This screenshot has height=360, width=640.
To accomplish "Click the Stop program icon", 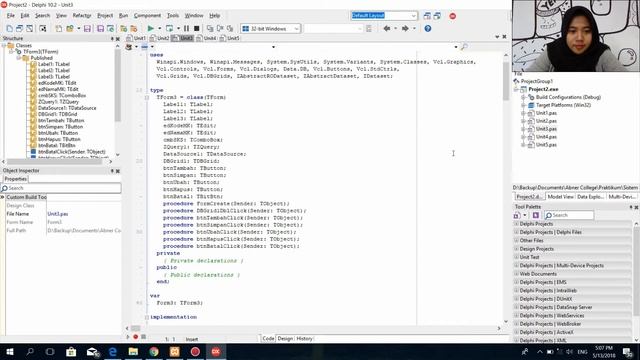I will pyautogui.click(x=196, y=29).
